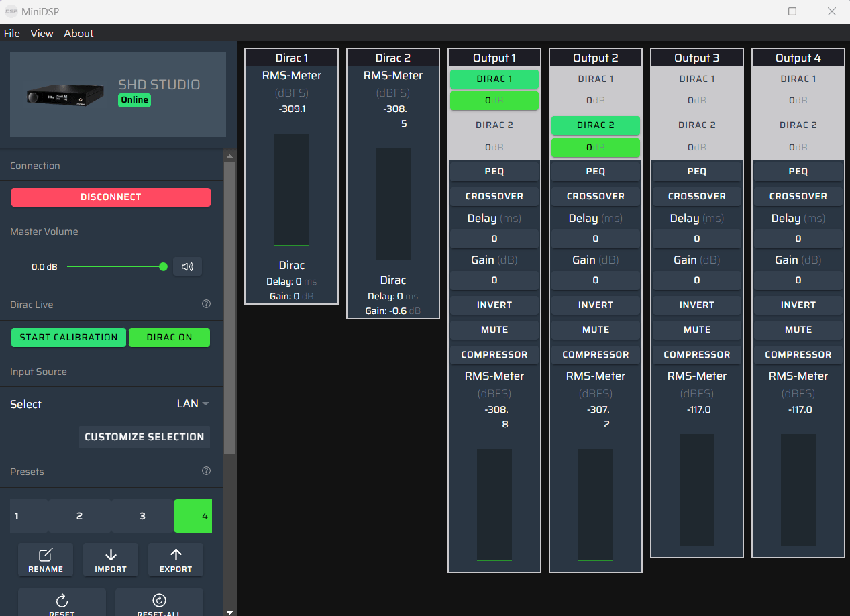Select preset 3
Viewport: 850px width, 616px height.
click(142, 516)
